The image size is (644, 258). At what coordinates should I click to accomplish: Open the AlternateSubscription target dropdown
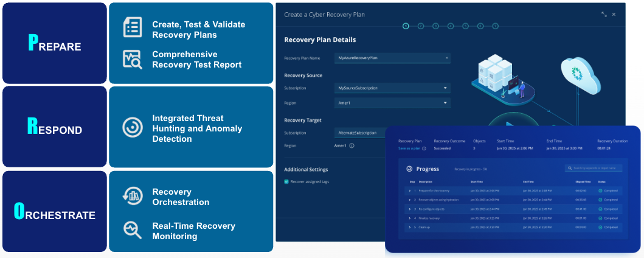click(360, 133)
